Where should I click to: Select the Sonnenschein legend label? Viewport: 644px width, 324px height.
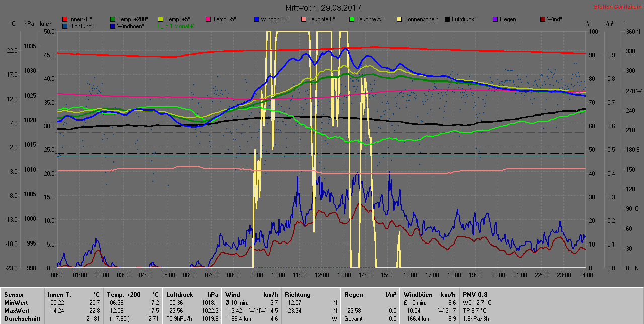tap(421, 19)
